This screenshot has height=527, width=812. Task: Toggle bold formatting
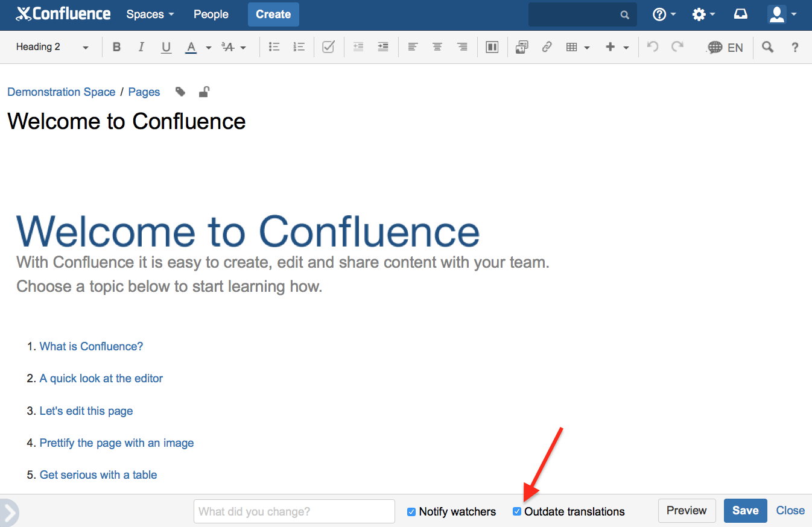pos(117,47)
